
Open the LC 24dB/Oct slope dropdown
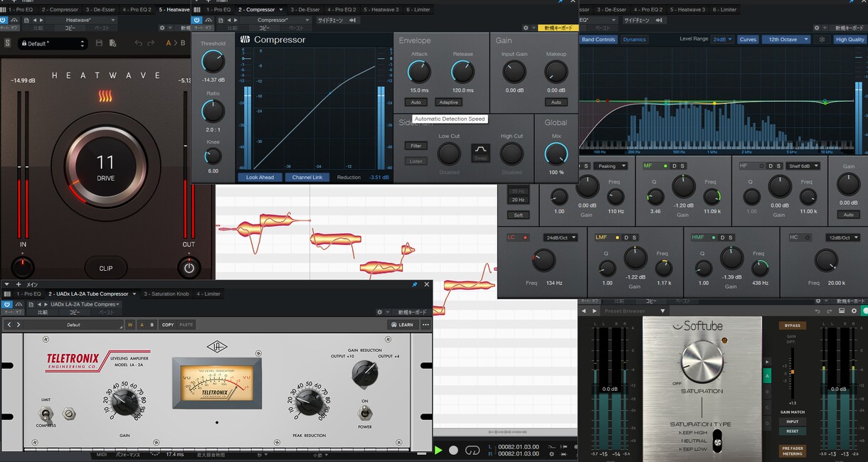(561, 237)
